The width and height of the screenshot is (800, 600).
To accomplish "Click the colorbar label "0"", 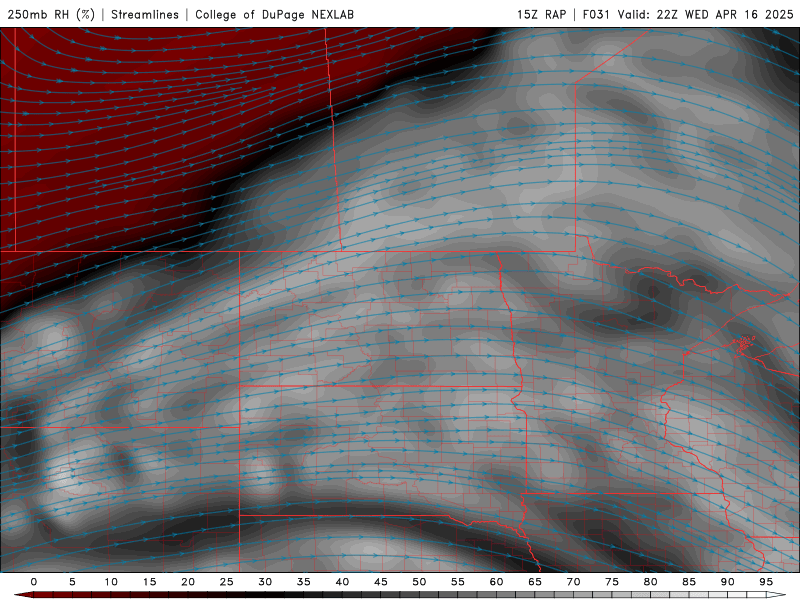I will (x=34, y=582).
